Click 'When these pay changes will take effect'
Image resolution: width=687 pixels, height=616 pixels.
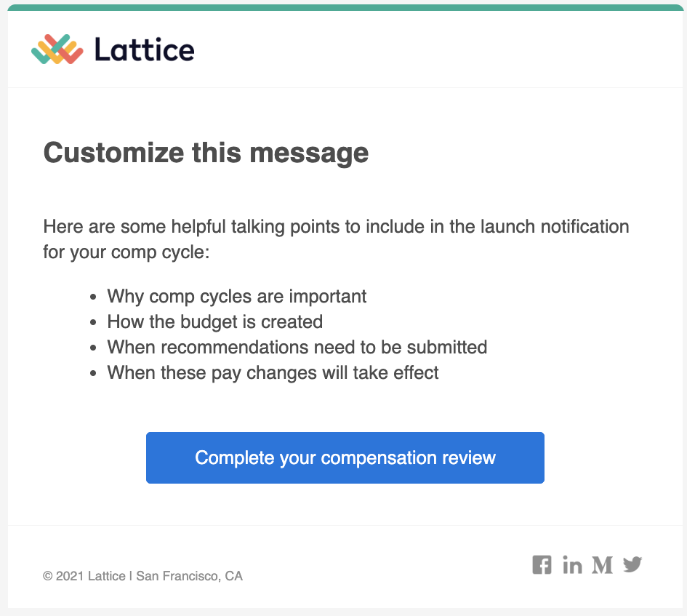tap(273, 372)
